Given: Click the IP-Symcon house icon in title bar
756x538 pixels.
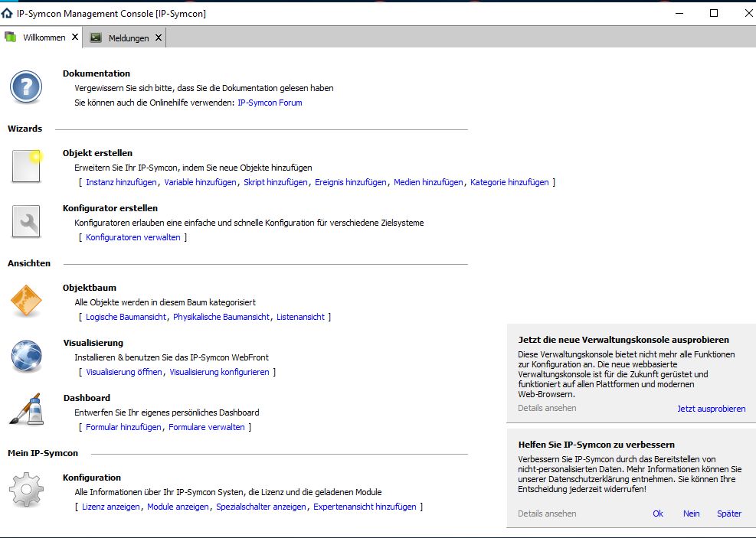Looking at the screenshot, I should pyautogui.click(x=8, y=13).
